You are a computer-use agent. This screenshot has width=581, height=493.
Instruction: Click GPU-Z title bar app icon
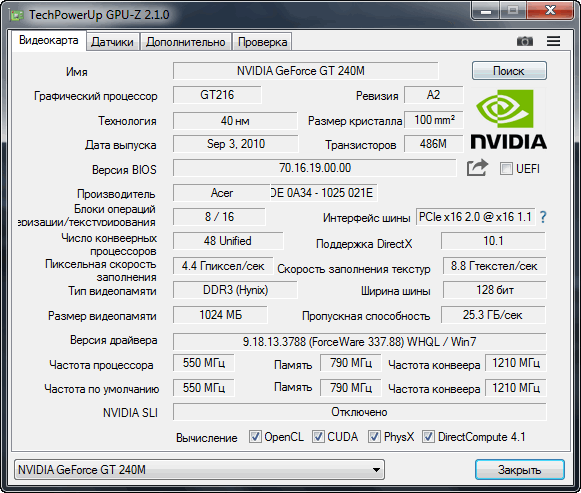point(16,15)
